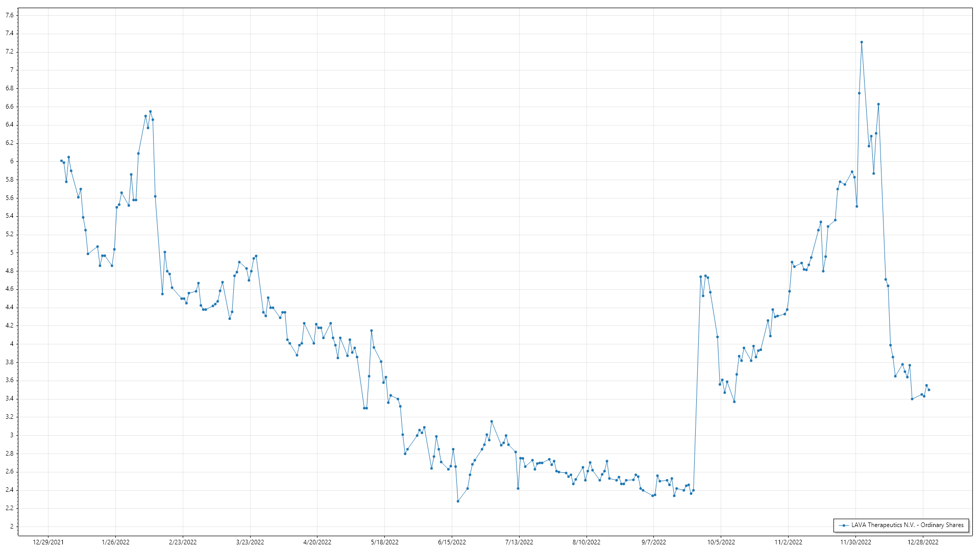The height and width of the screenshot is (551, 980).
Task: Select the last data point of the series
Action: [x=929, y=390]
